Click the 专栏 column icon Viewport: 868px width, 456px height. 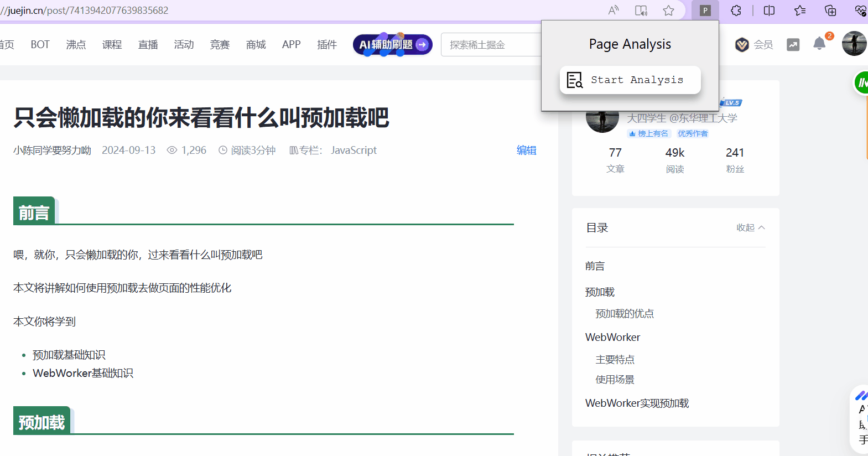tap(294, 151)
